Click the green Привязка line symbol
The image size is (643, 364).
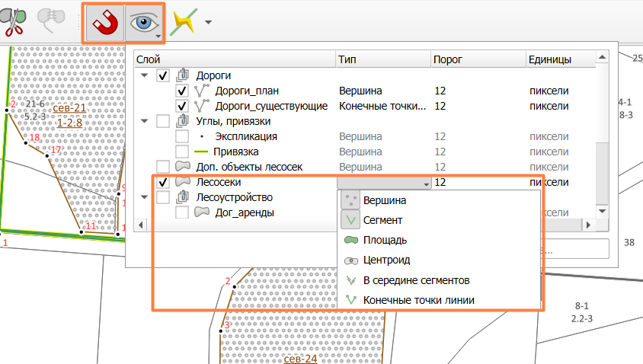(x=201, y=152)
